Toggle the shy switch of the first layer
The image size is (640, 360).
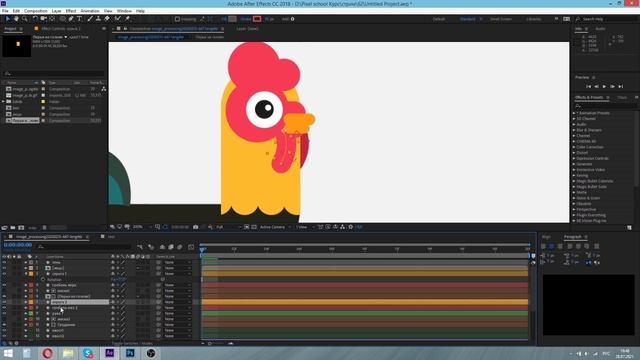click(113, 262)
